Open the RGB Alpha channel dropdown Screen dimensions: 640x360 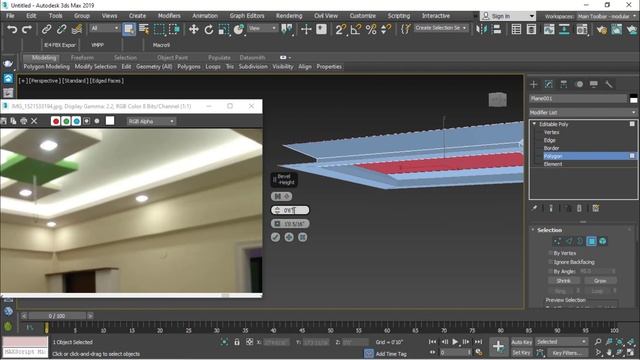[x=151, y=121]
